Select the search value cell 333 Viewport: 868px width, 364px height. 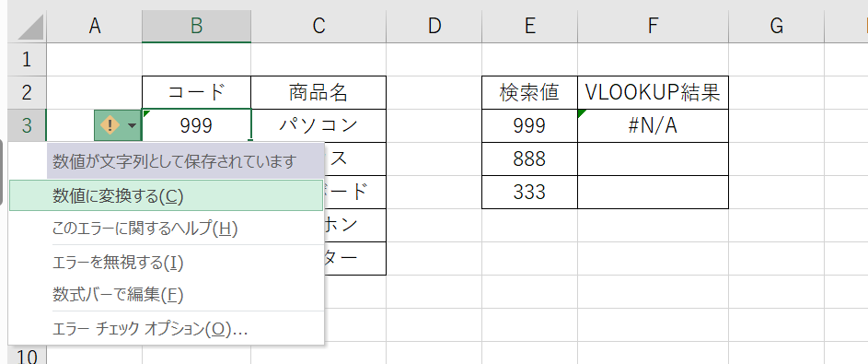pyautogui.click(x=530, y=193)
